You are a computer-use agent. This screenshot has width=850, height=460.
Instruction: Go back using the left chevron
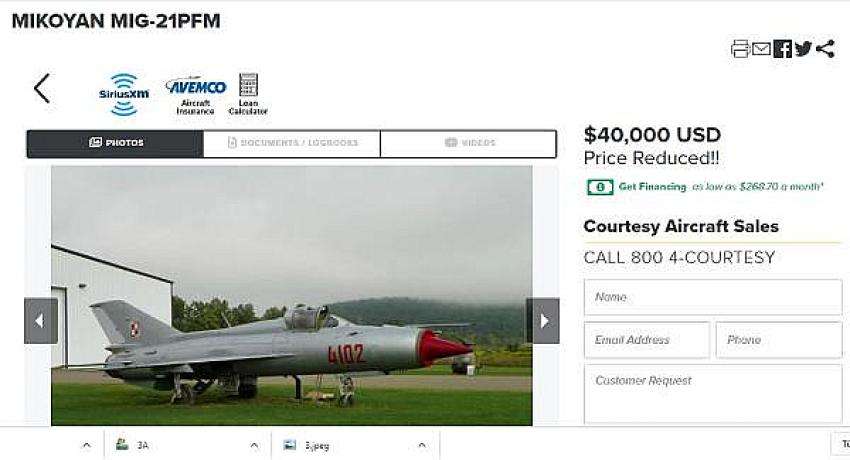coord(42,88)
